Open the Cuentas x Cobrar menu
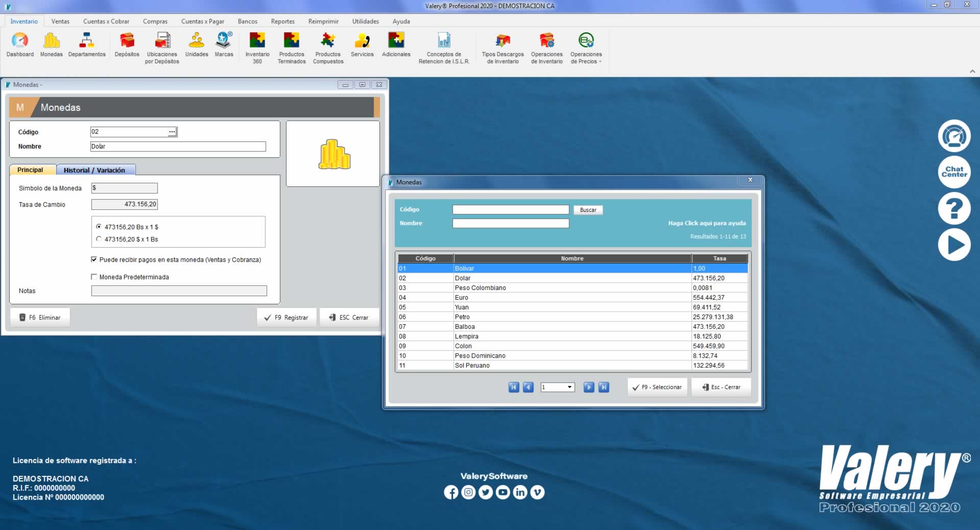The image size is (980, 530). point(106,21)
